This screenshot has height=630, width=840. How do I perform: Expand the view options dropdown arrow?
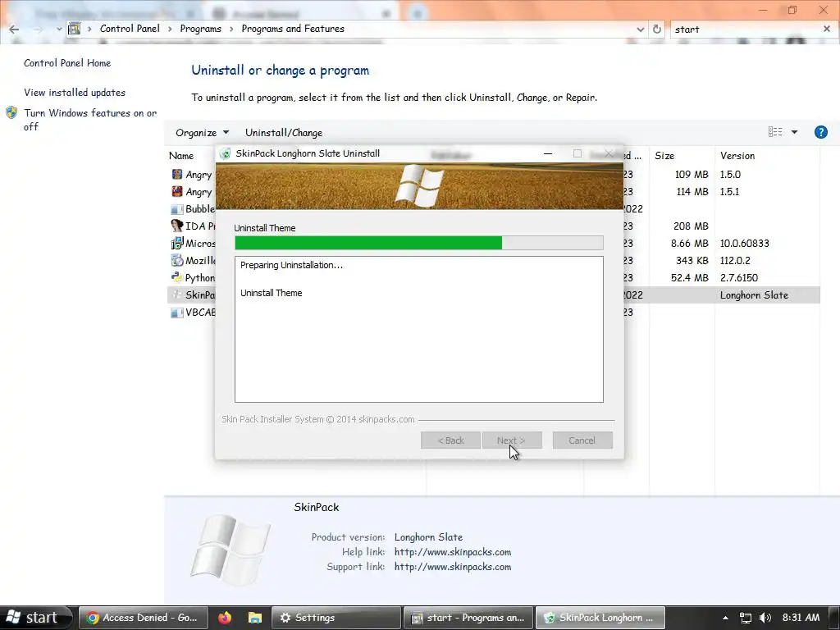(794, 132)
